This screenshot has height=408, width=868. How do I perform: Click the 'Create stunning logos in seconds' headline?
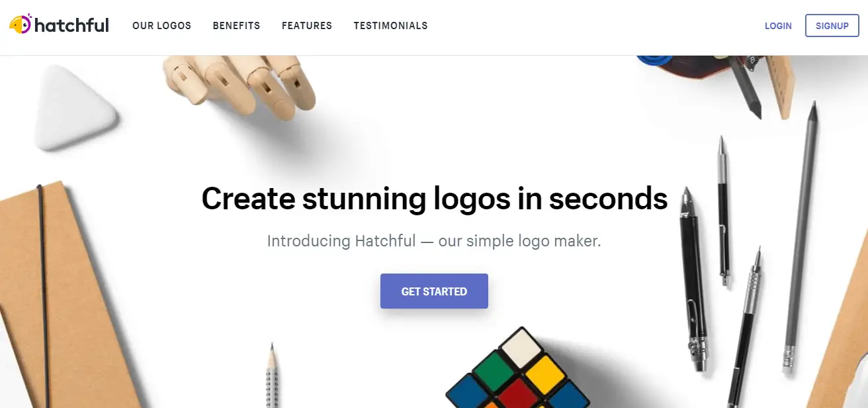[x=435, y=198]
